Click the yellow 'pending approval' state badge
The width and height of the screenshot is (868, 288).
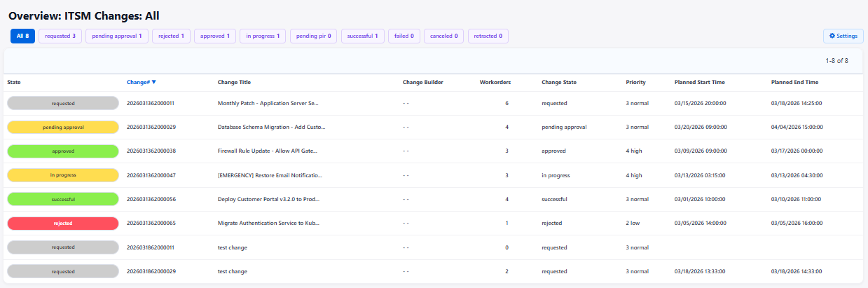click(63, 127)
